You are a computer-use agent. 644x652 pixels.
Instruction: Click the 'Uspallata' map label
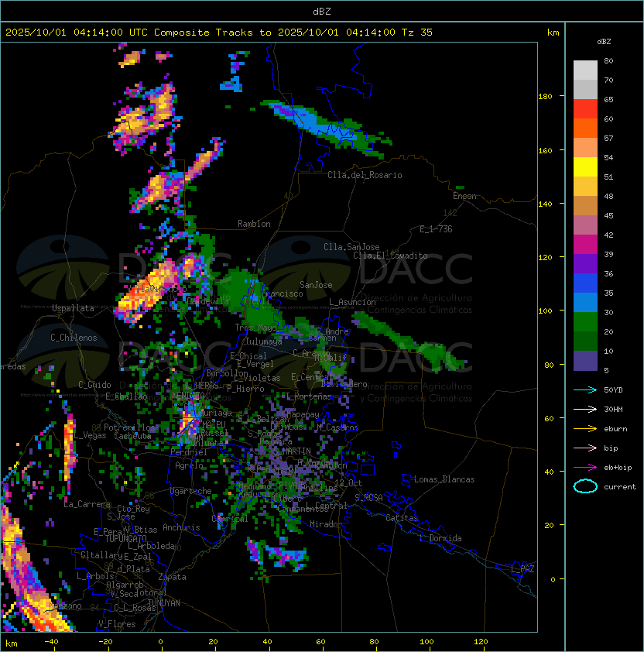(x=73, y=308)
